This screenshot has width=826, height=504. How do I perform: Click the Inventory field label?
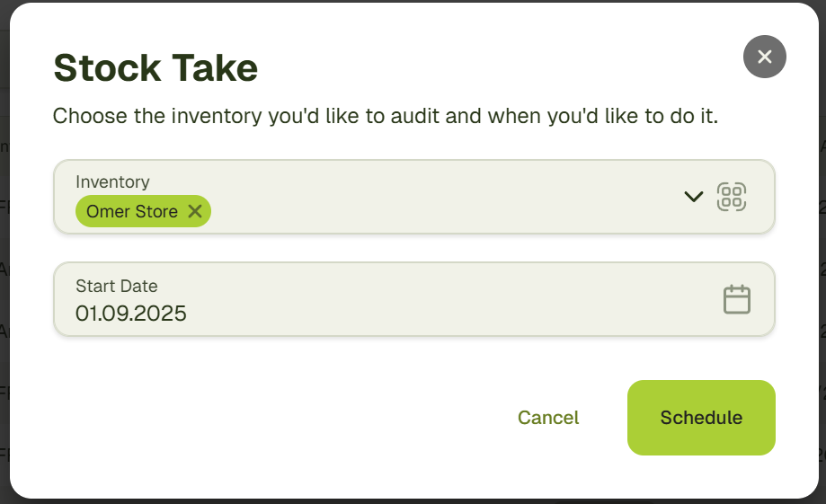point(112,182)
